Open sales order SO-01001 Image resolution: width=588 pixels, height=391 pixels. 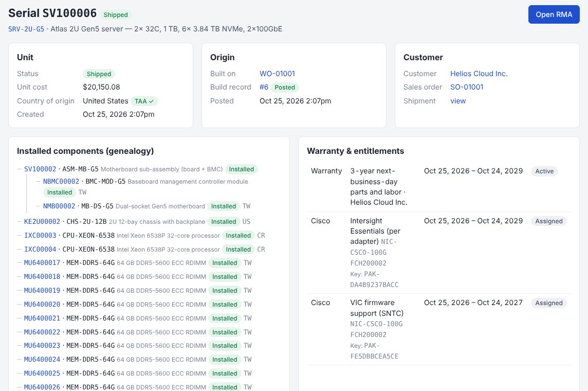point(467,87)
